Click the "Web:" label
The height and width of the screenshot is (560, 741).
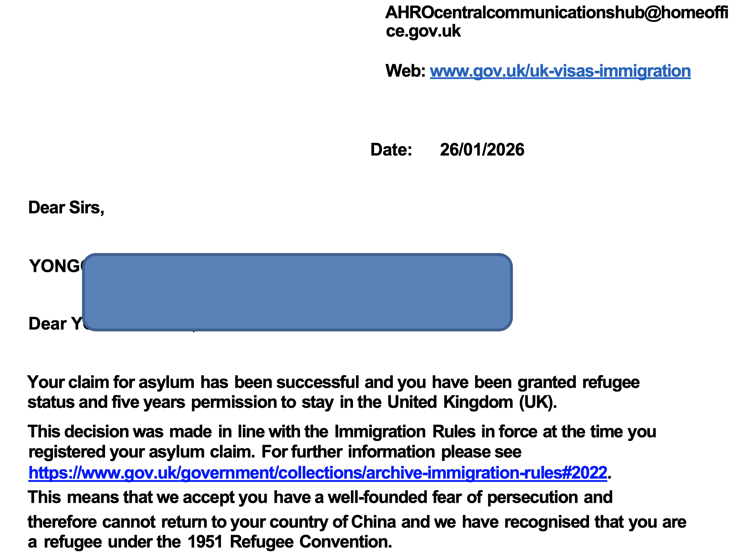(x=405, y=71)
